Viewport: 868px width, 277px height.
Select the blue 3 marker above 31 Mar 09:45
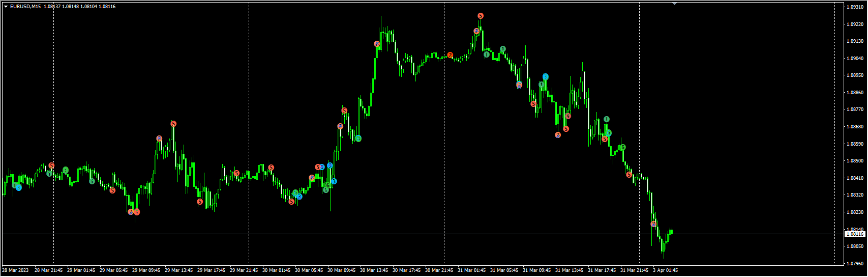[546, 77]
